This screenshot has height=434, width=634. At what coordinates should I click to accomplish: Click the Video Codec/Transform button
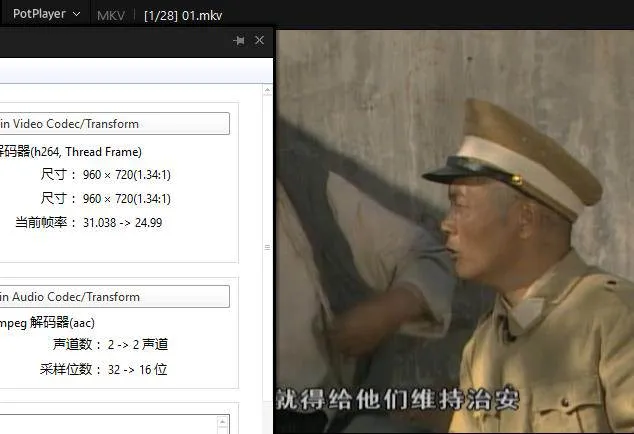tap(115, 123)
